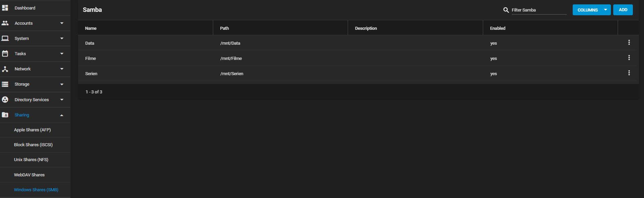Sort by the Description column header
The height and width of the screenshot is (198, 644).
click(366, 28)
